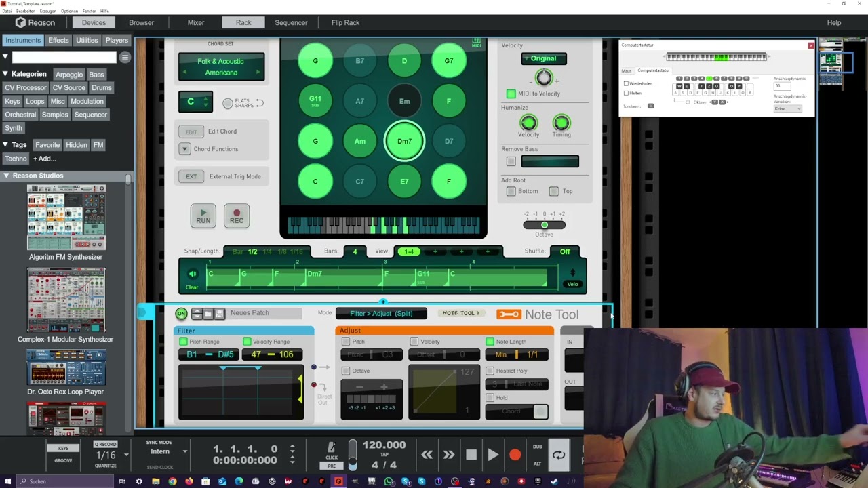Click the transport Rewind button

click(427, 455)
